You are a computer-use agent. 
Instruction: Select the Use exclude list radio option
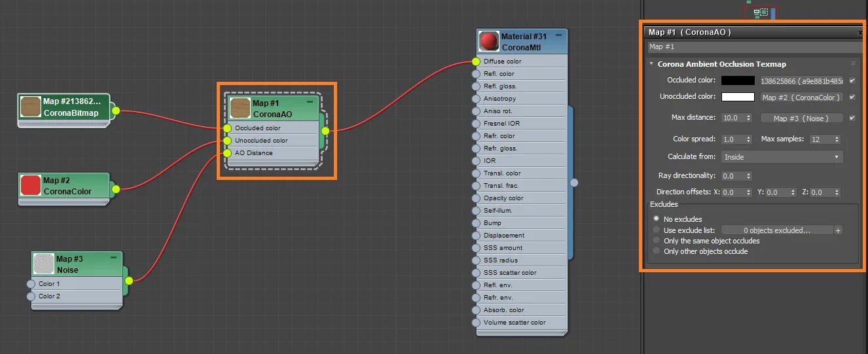coord(657,230)
